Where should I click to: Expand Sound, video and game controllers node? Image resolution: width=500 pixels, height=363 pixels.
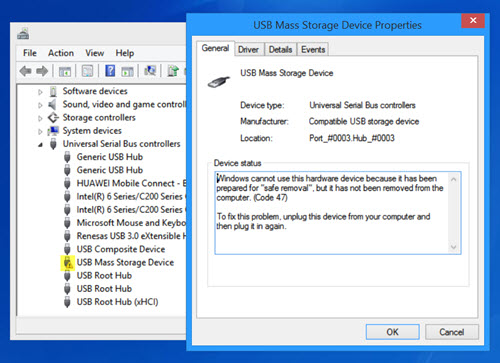pos(40,105)
